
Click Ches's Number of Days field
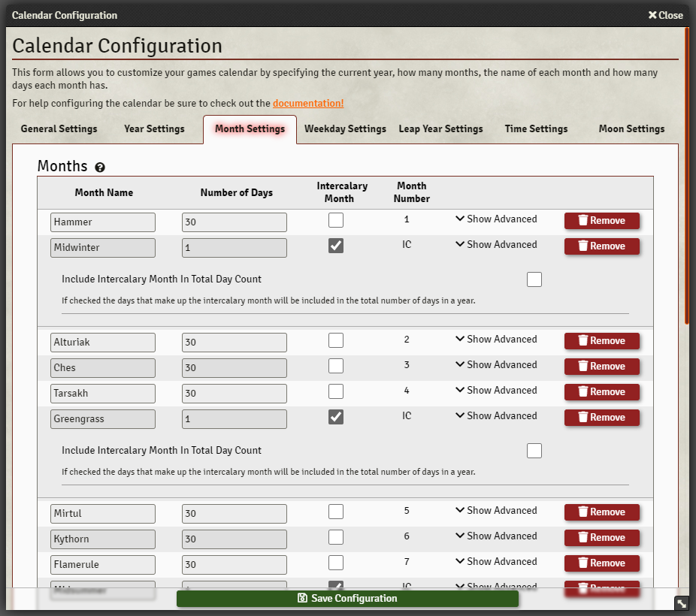coord(235,368)
